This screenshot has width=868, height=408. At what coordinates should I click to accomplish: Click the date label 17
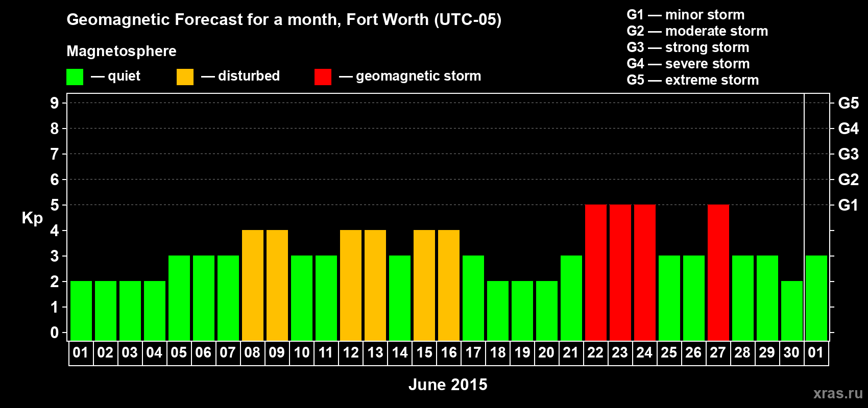pos(473,352)
